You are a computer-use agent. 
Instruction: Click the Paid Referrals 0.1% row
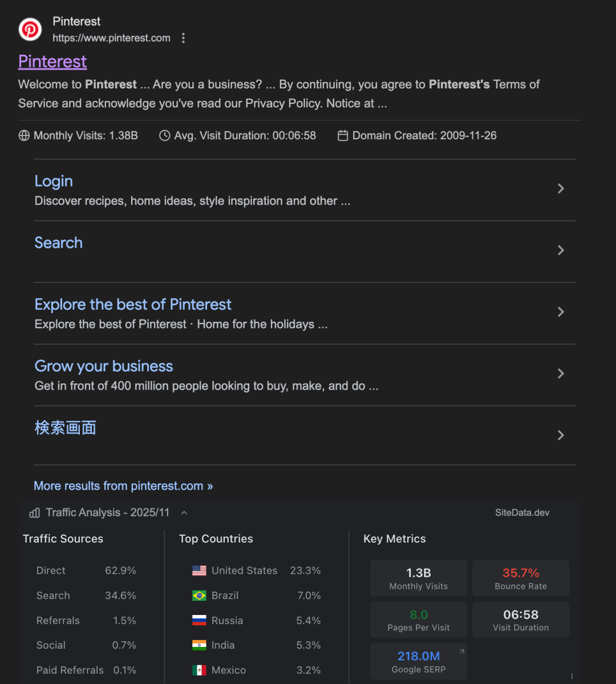[86, 670]
